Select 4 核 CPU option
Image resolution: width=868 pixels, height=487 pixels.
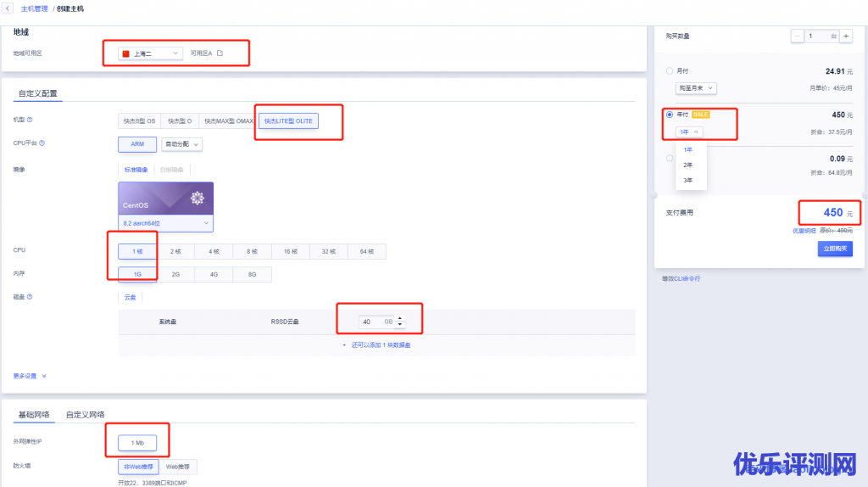tap(214, 251)
